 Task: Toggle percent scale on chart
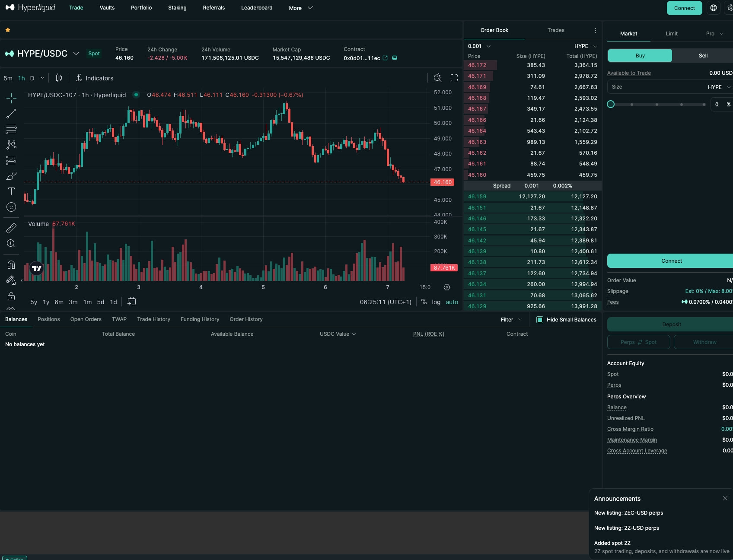(424, 302)
